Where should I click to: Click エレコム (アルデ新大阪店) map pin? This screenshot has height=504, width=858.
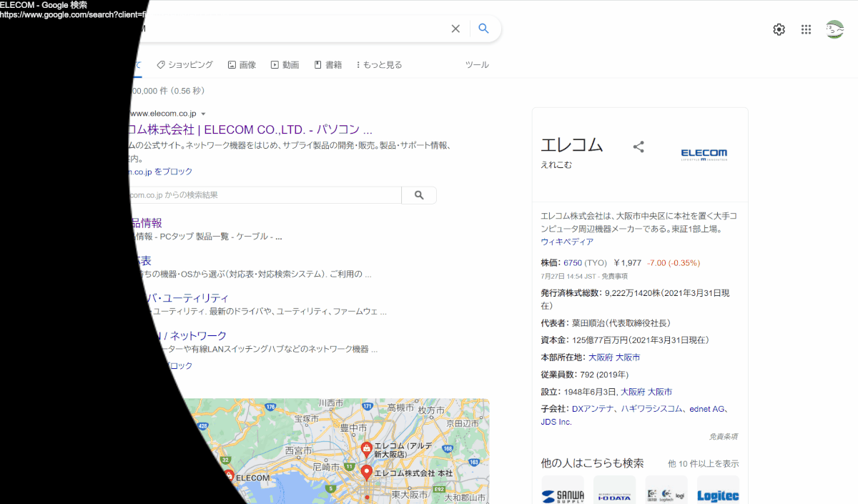pyautogui.click(x=366, y=450)
